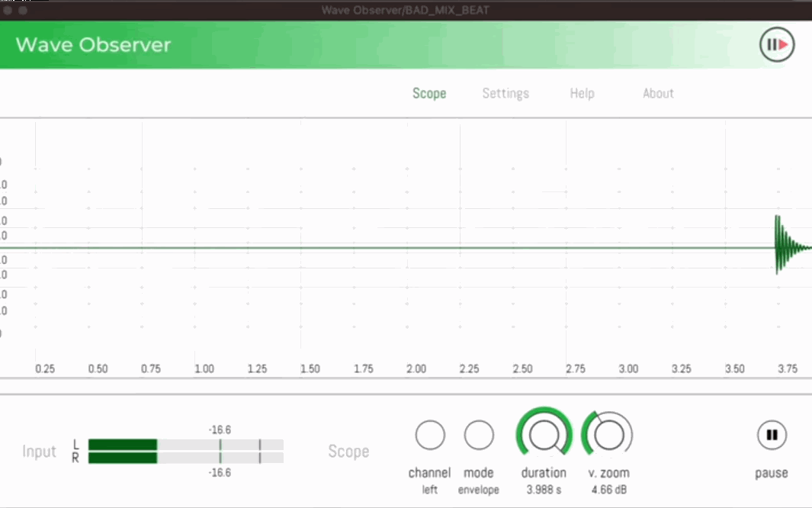The width and height of the screenshot is (812, 508).
Task: Click the 0.25 time axis label
Action: click(x=45, y=368)
